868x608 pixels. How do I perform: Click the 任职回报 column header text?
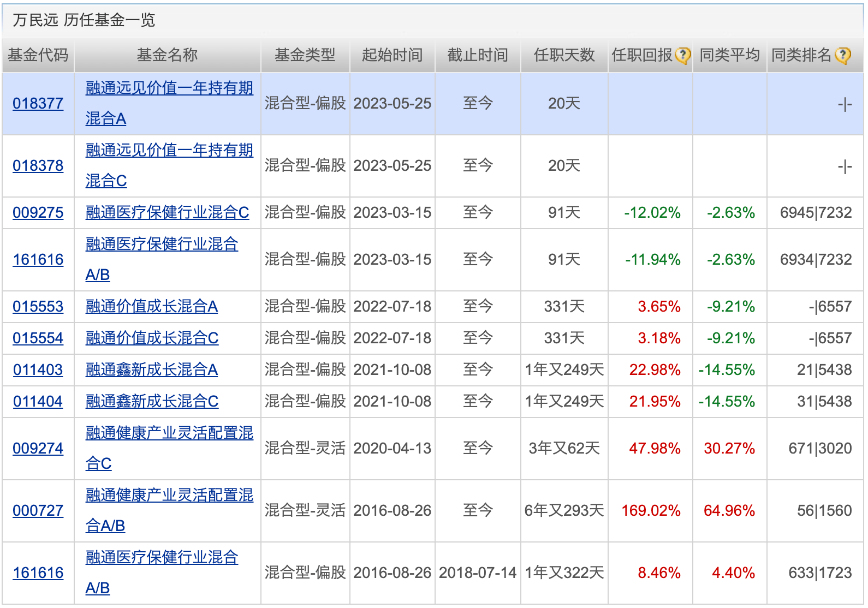[x=643, y=55]
